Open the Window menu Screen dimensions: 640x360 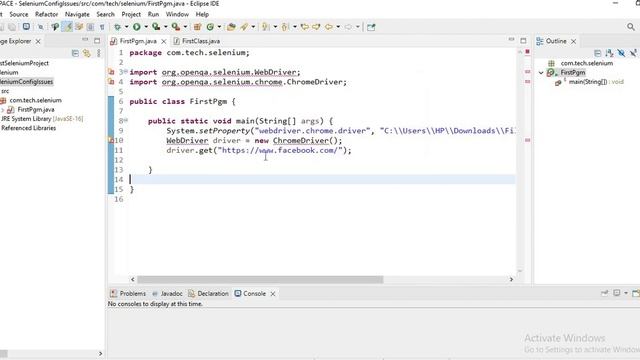177,14
